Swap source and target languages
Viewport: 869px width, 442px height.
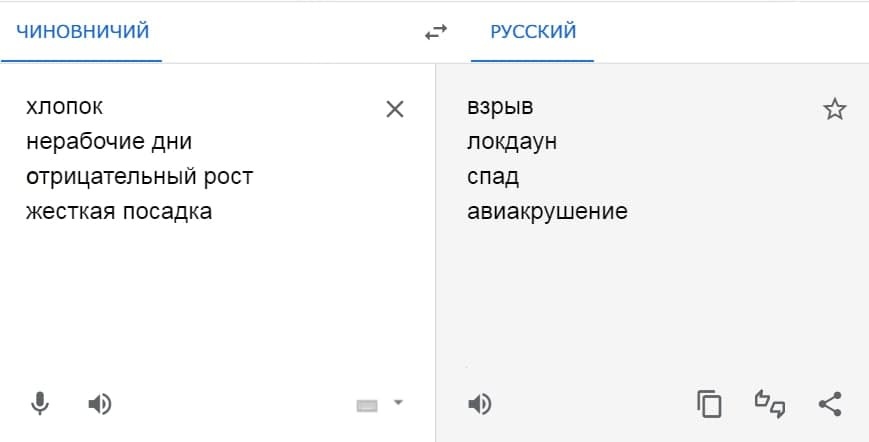(436, 32)
